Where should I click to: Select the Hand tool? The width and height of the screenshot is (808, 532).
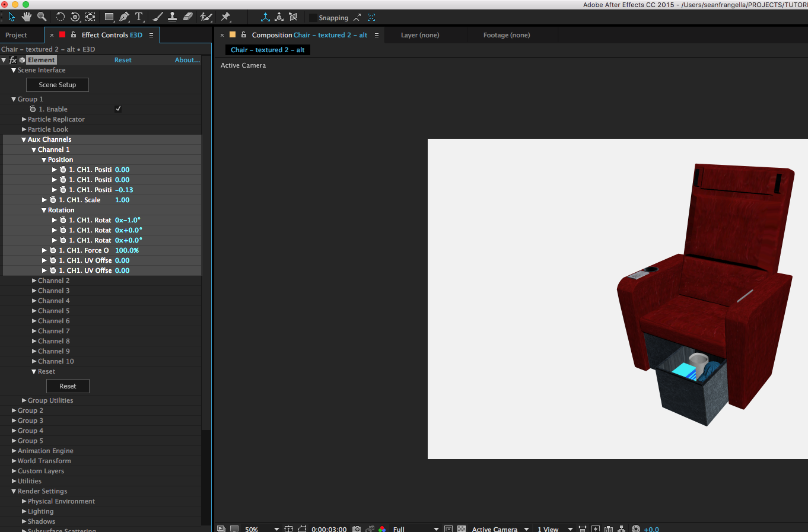(x=27, y=17)
